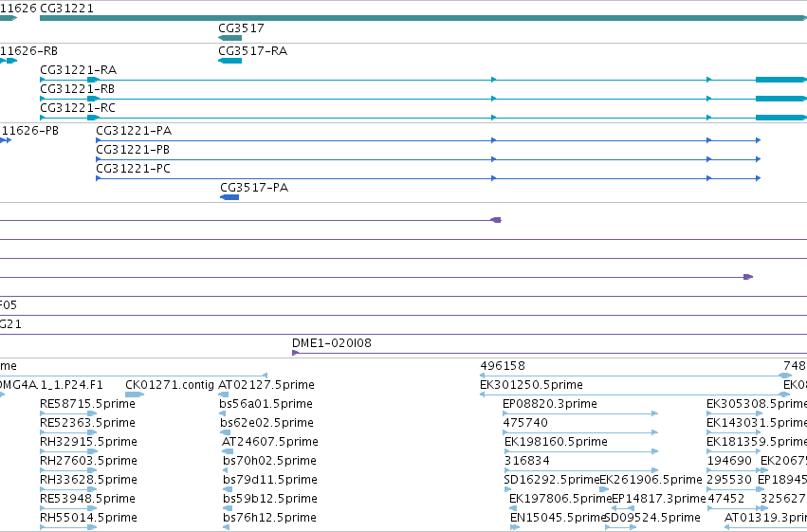Select the CG3517 gene label
This screenshot has height=532, width=807.
[x=241, y=28]
